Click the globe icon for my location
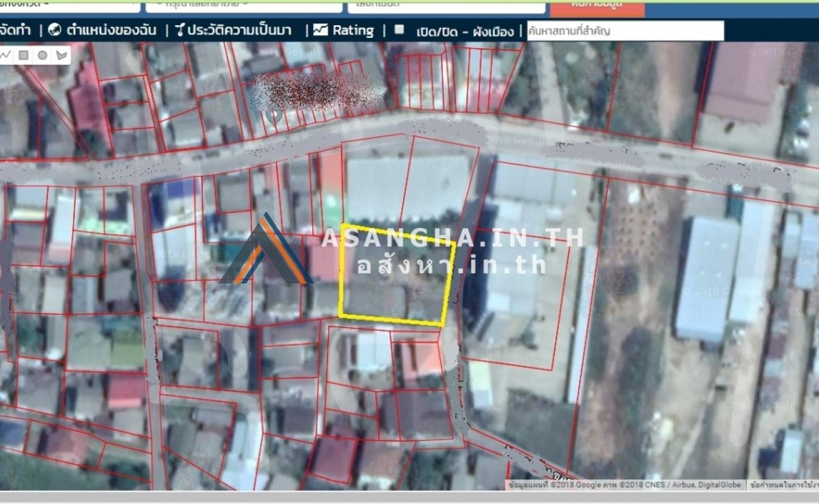The width and height of the screenshot is (819, 504). tap(54, 30)
